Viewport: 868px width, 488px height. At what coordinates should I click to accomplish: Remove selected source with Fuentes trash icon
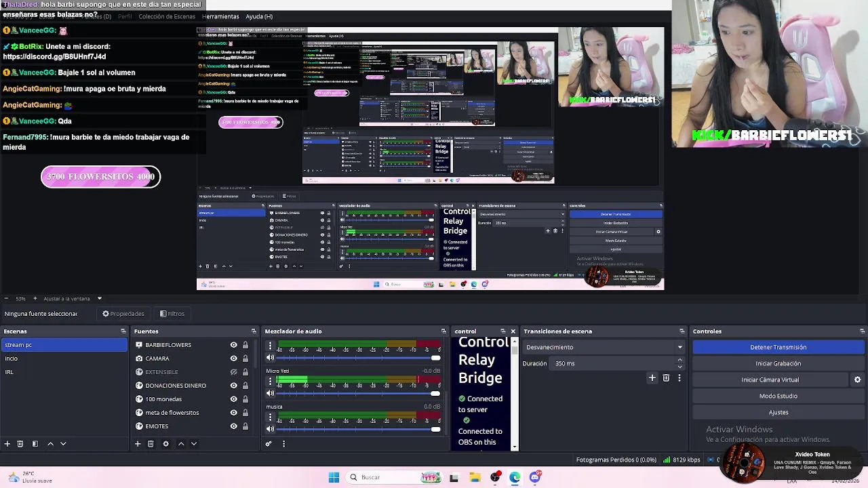pos(151,443)
